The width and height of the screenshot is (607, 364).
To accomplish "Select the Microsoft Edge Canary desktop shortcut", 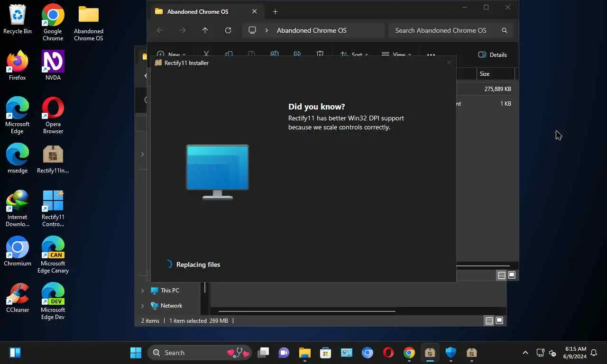I will pyautogui.click(x=53, y=255).
